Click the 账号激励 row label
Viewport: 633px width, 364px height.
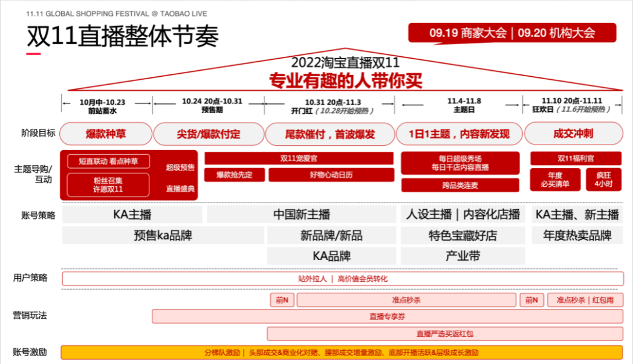(30, 352)
